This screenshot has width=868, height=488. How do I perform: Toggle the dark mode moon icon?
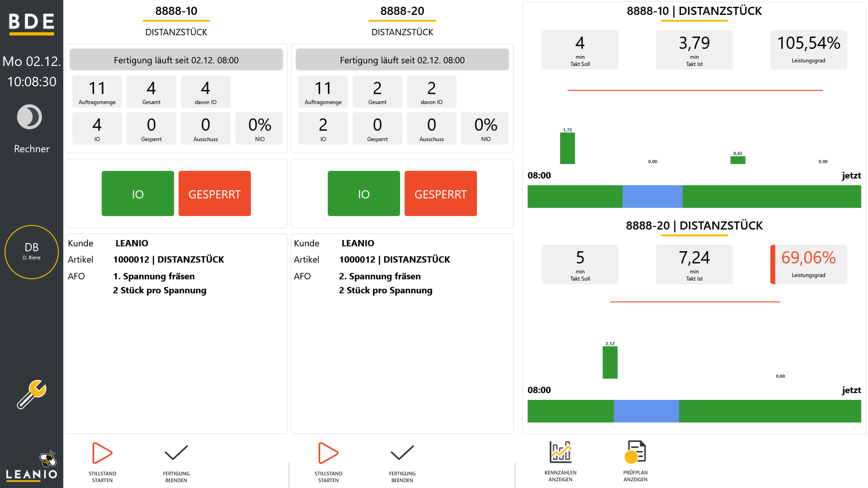(30, 117)
